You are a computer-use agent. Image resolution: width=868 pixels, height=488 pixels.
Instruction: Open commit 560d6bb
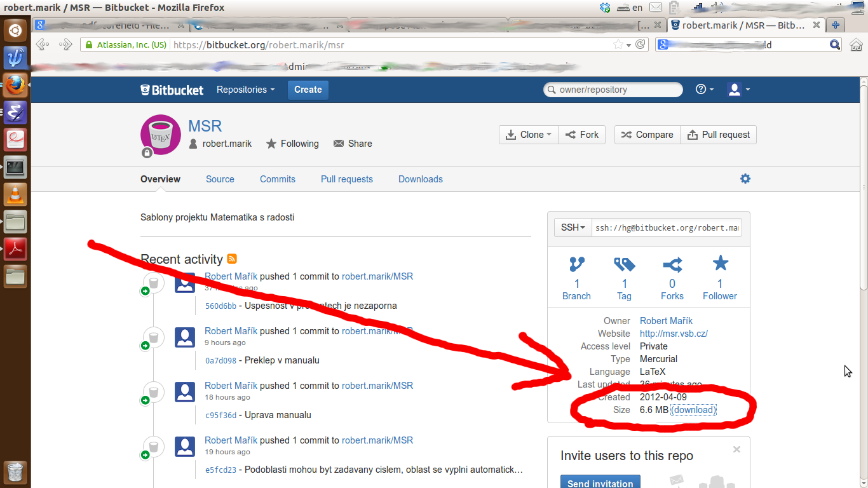click(x=220, y=306)
